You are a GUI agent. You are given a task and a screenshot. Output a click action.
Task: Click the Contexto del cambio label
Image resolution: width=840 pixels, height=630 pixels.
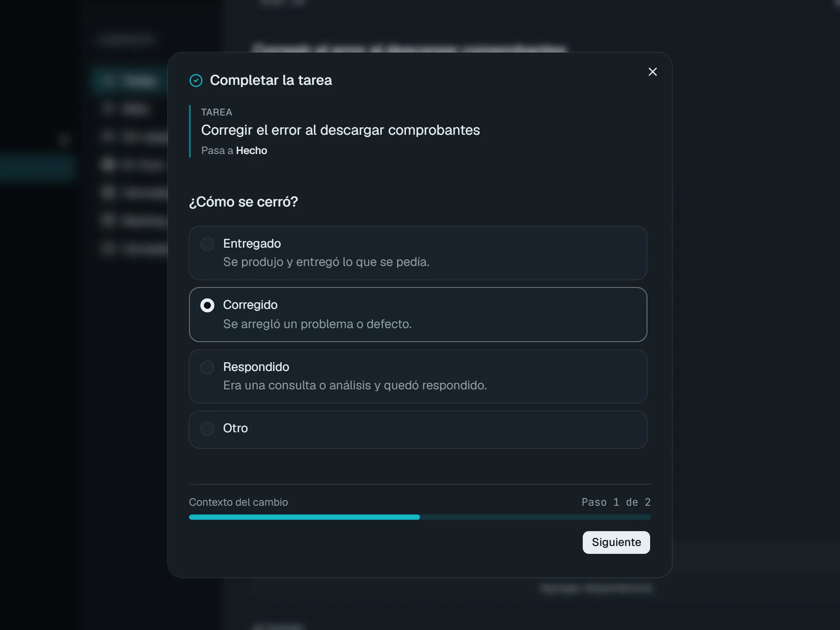click(x=238, y=502)
